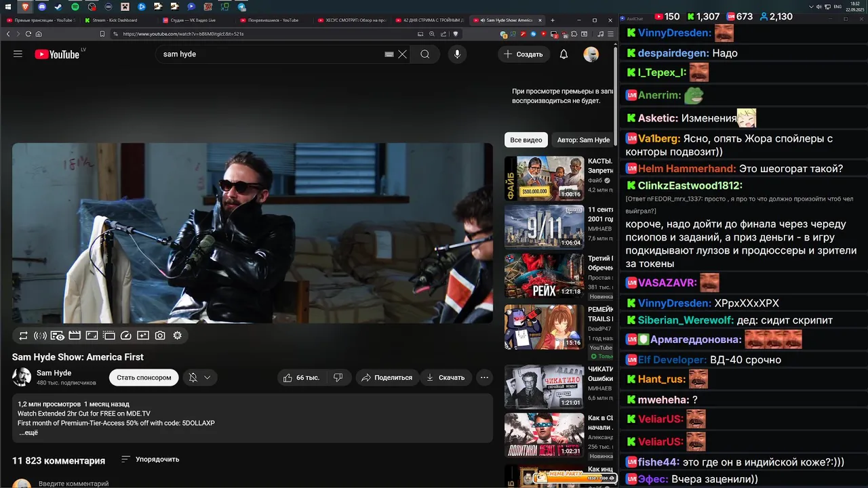The height and width of the screenshot is (488, 868).
Task: Clear the search box with the X icon
Action: 402,54
